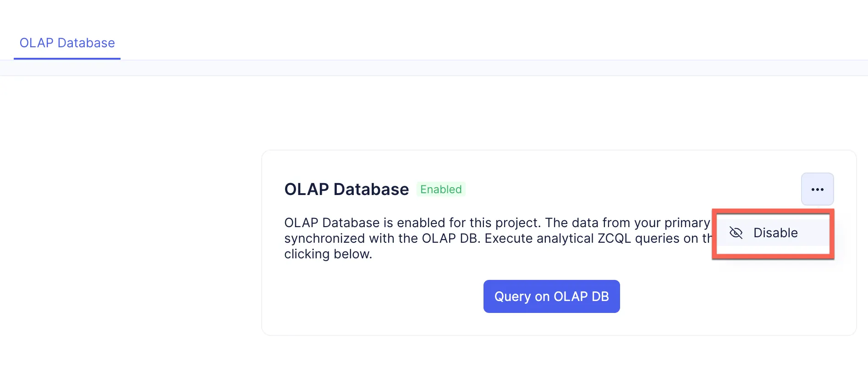
Task: Open the three-dot more options menu
Action: tap(817, 189)
